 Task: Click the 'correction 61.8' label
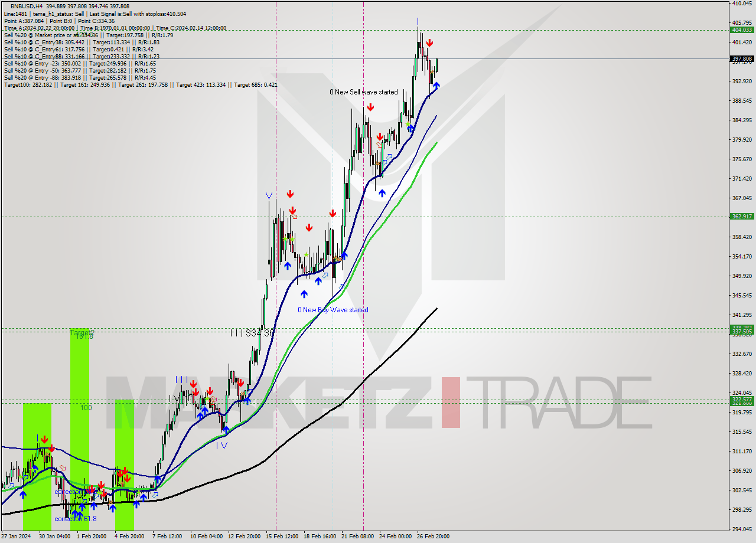tap(76, 519)
